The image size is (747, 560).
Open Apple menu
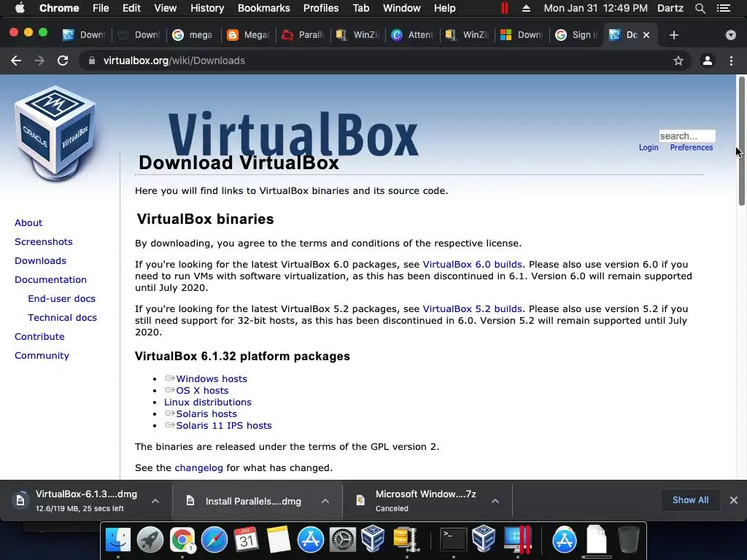(20, 8)
